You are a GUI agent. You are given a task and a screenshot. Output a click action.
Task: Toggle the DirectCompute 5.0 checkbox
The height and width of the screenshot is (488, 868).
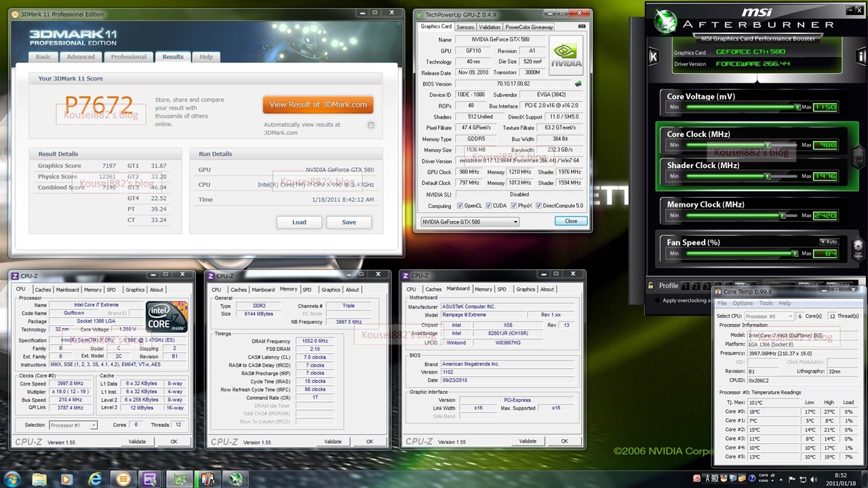click(538, 205)
